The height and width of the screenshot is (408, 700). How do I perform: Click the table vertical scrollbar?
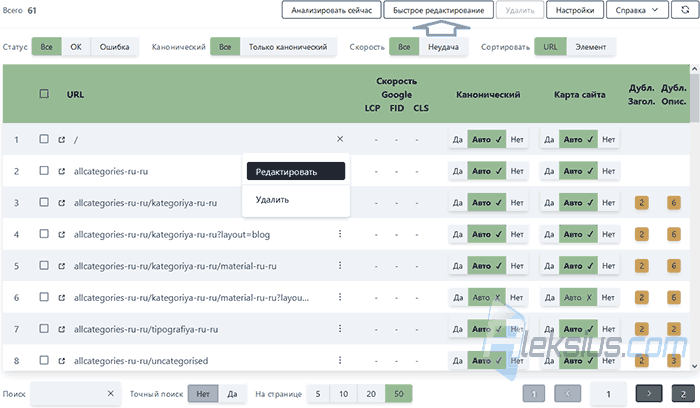[x=694, y=98]
